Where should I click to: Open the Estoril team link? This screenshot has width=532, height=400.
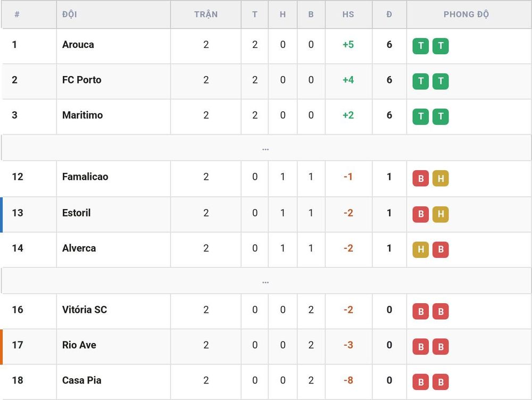(x=76, y=213)
